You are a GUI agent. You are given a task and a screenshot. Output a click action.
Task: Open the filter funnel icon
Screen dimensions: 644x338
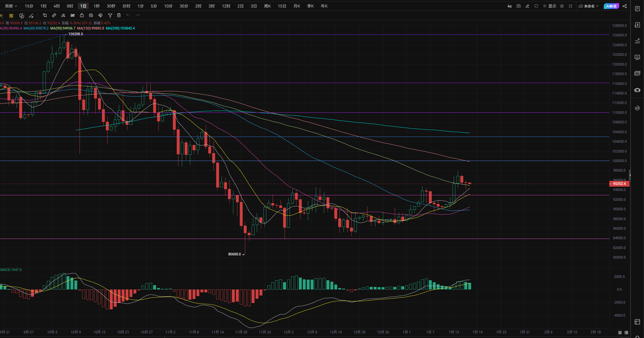click(110, 15)
